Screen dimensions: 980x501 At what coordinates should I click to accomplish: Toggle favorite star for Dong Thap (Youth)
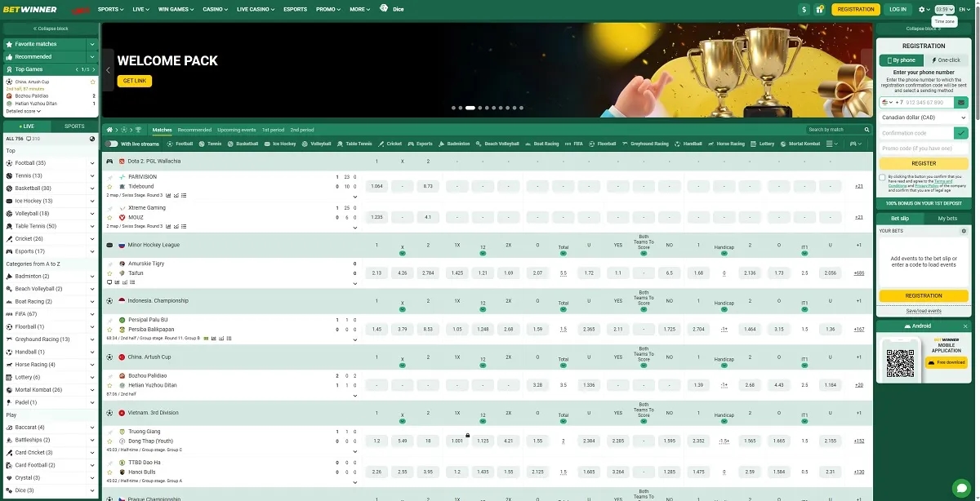pos(109,441)
